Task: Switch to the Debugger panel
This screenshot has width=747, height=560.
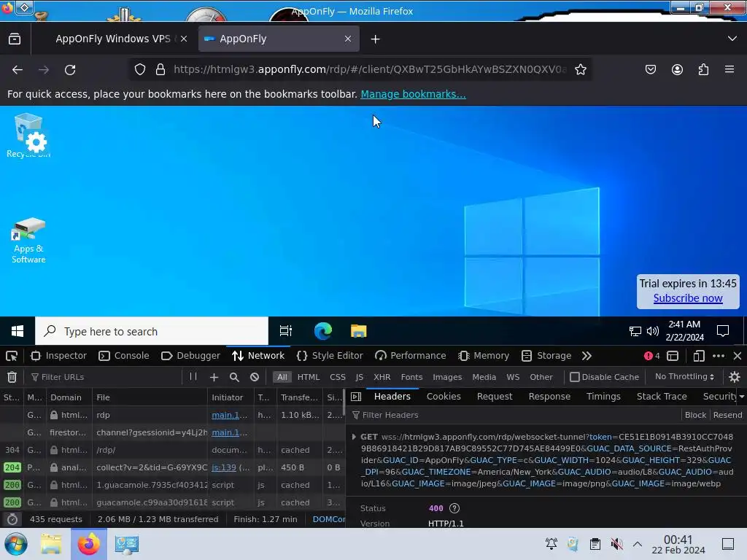Action: click(x=190, y=356)
